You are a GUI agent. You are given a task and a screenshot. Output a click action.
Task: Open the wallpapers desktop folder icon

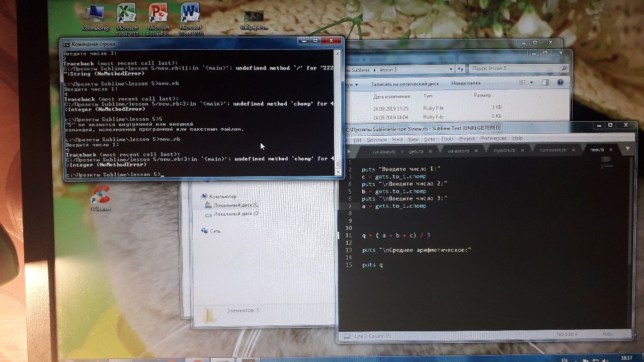(x=254, y=20)
